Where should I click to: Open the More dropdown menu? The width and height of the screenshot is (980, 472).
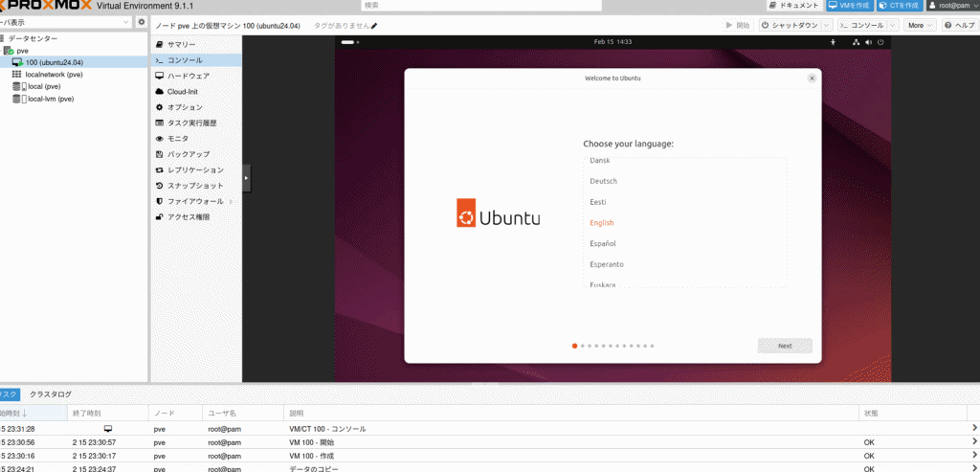(920, 26)
